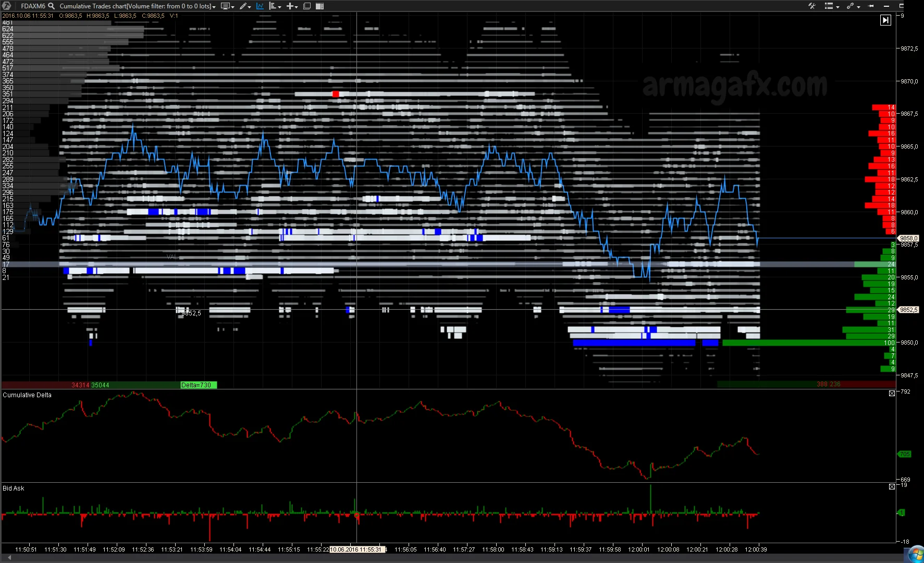Click the duplicate window icon

click(307, 6)
